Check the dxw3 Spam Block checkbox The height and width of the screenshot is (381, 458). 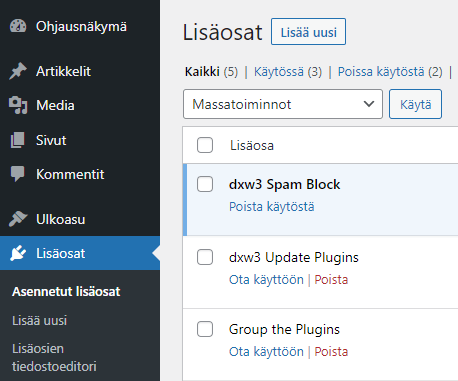click(205, 184)
